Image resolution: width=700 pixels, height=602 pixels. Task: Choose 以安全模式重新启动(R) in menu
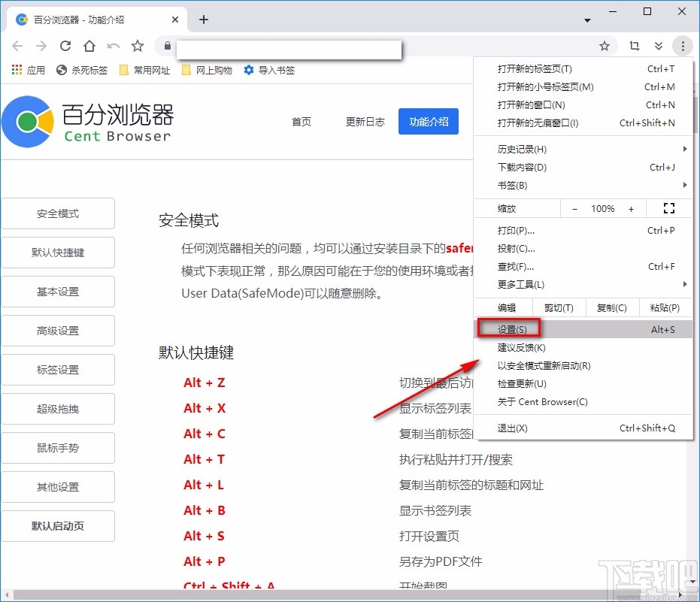coord(583,365)
